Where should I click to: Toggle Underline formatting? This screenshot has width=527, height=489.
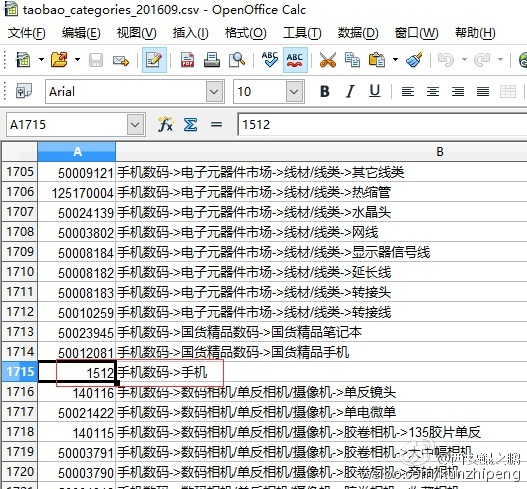(375, 91)
